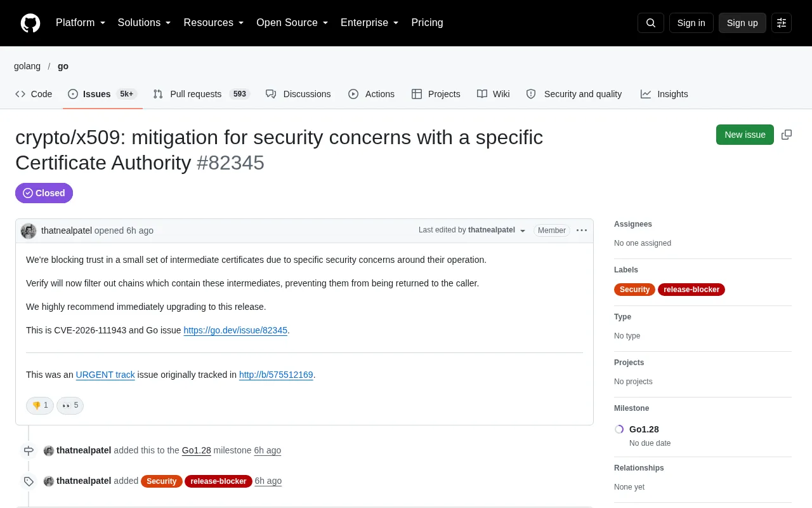Toggle the eyes reaction with 5
Screen dimensions: 812x508
[70, 405]
